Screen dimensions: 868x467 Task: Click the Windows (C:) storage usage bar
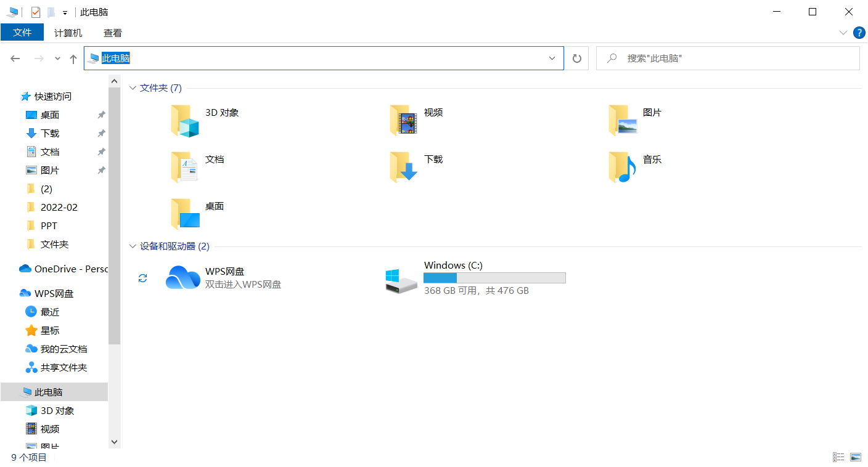point(494,278)
